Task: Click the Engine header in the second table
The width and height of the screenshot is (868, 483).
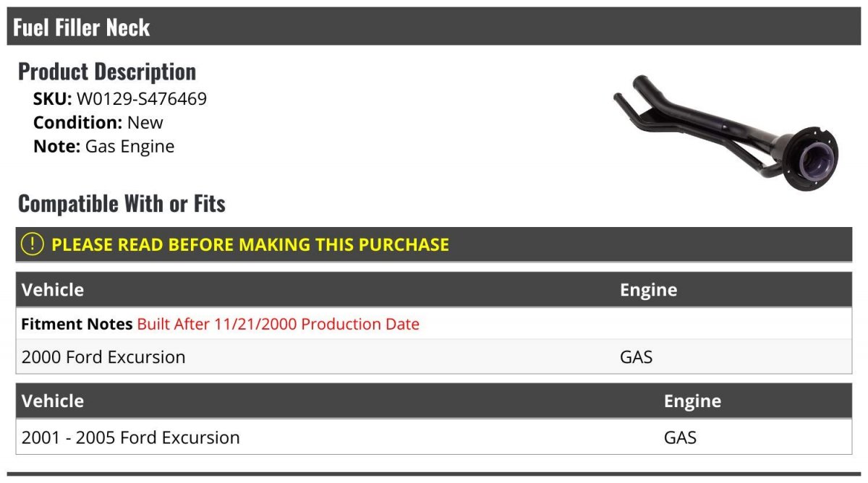Action: point(692,401)
